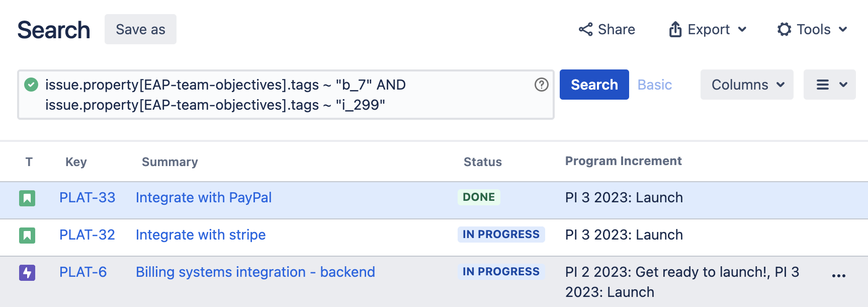
Task: Switch to Basic search mode
Action: 654,85
